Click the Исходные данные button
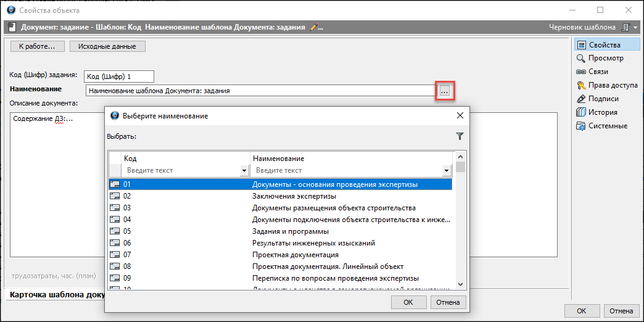 (x=107, y=46)
